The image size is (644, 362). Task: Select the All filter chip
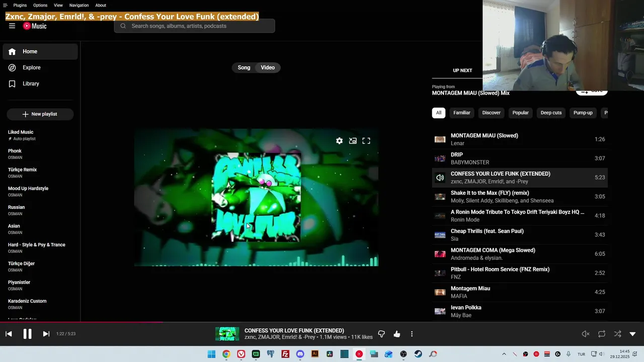(439, 113)
